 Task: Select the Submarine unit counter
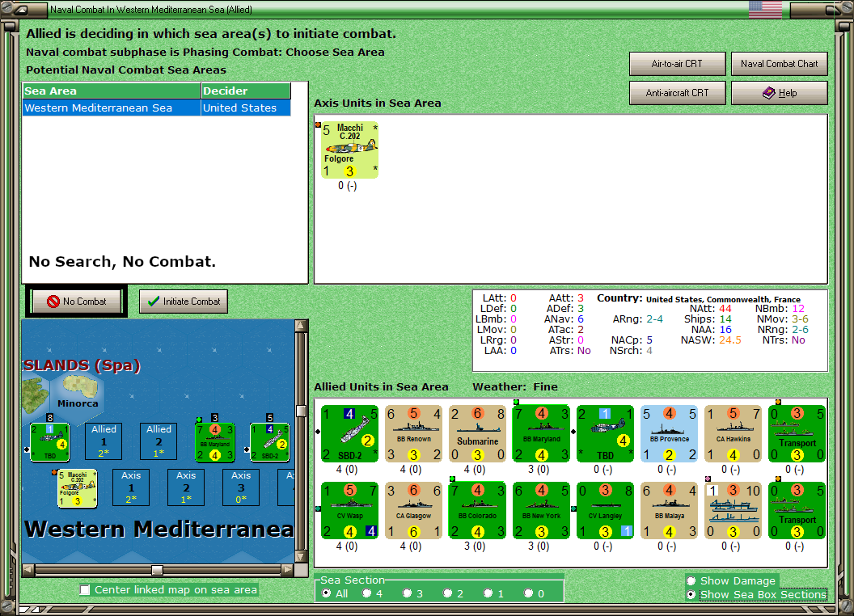tap(478, 433)
